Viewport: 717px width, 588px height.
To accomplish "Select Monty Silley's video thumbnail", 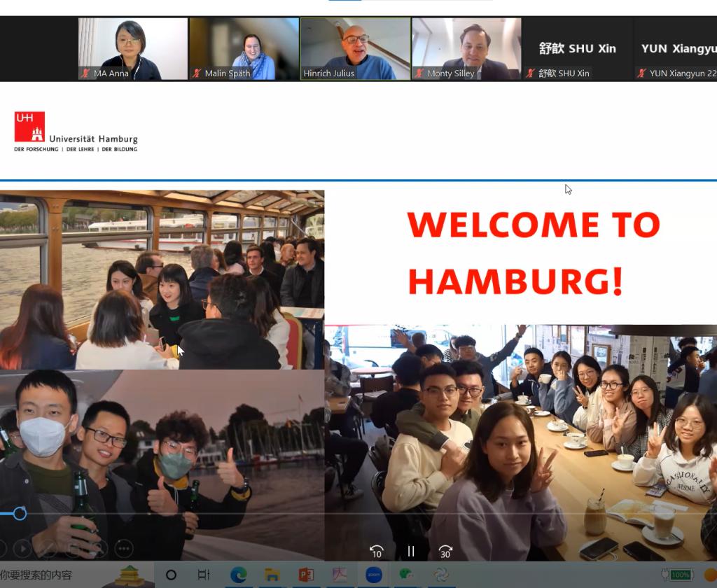I will (x=466, y=48).
